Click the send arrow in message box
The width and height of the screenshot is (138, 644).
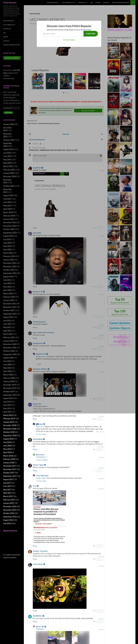pos(101,156)
